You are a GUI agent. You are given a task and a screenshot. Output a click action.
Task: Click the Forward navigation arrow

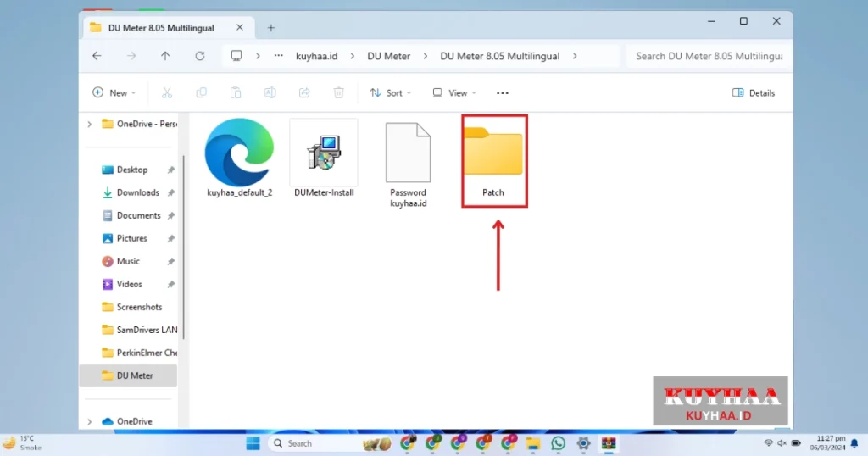pyautogui.click(x=131, y=56)
